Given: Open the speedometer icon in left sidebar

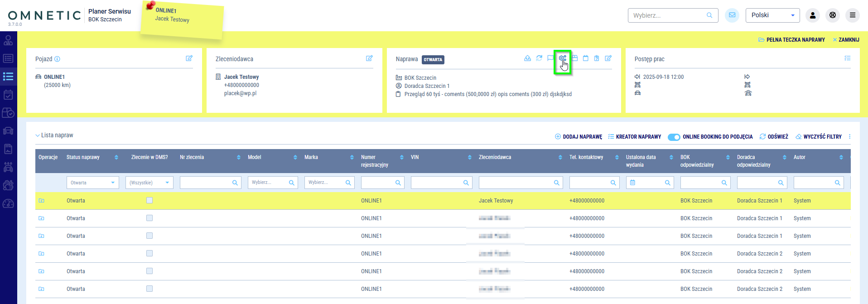Looking at the screenshot, I should [8, 203].
